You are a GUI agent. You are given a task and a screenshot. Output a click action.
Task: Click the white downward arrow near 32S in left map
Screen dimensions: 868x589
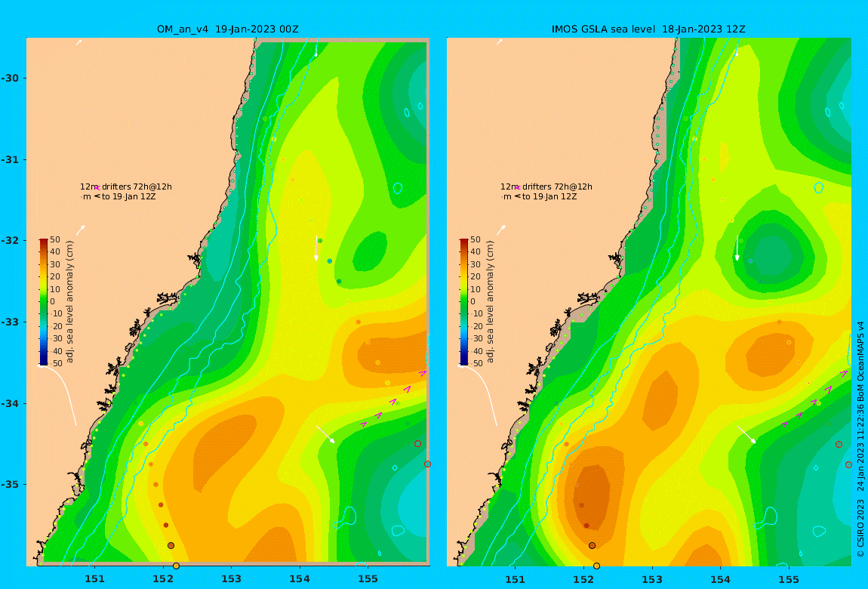tap(316, 248)
